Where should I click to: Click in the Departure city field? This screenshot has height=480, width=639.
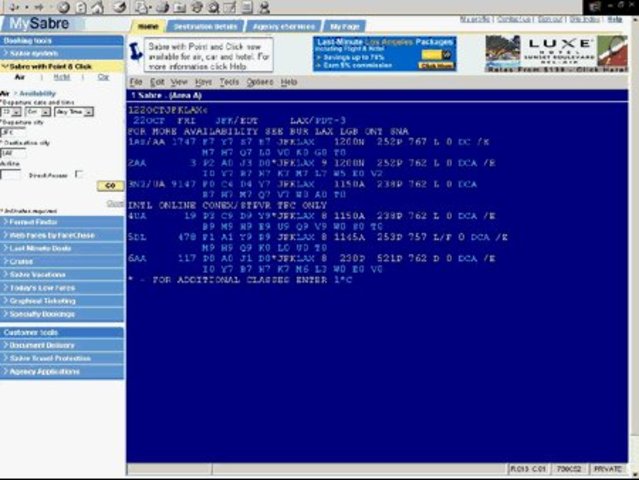click(13, 132)
